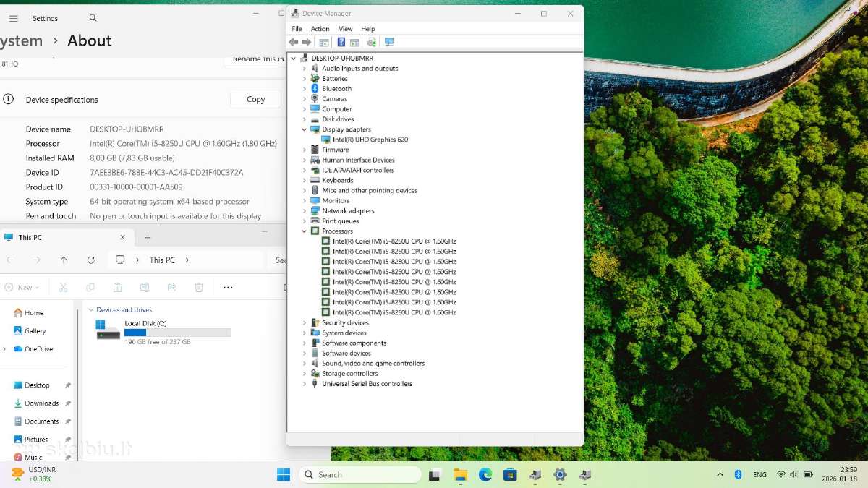Select Print queues in Device Manager tree
This screenshot has height=488, width=868.
341,221
